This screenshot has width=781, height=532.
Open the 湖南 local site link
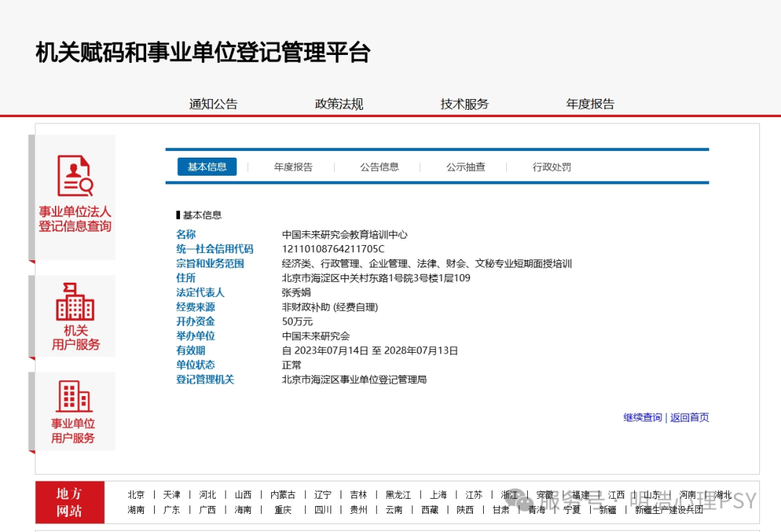[x=136, y=510]
